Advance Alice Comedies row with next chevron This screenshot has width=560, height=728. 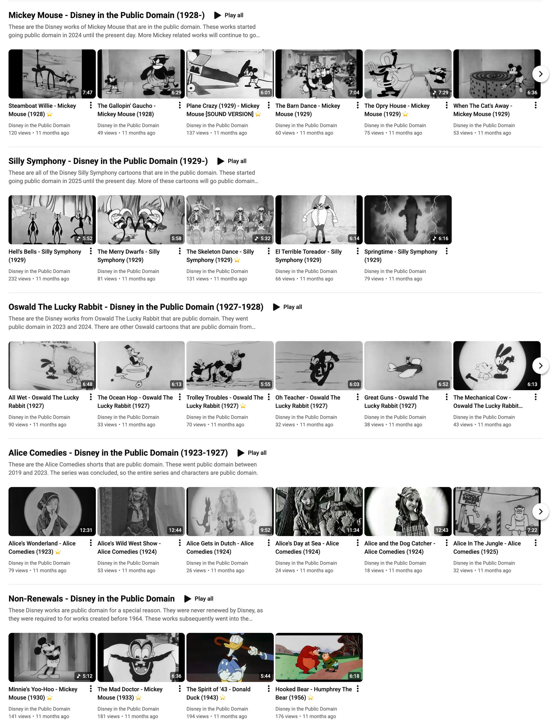point(540,511)
